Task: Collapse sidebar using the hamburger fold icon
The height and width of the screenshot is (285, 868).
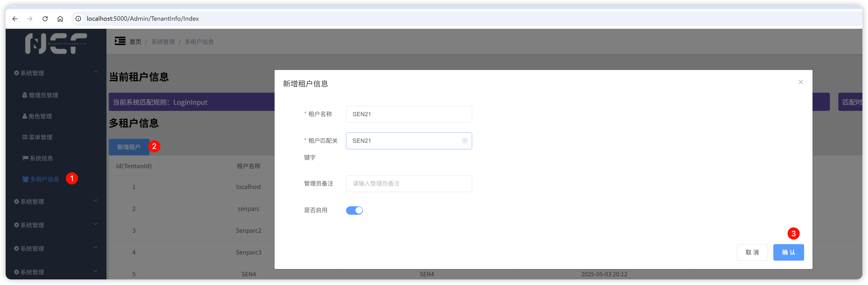Action: (120, 41)
